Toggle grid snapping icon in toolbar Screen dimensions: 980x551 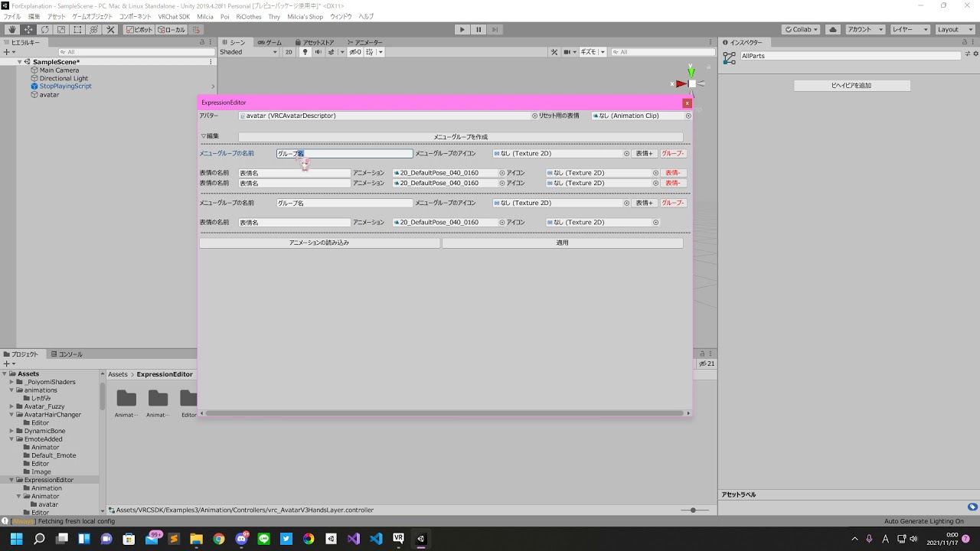coord(196,30)
